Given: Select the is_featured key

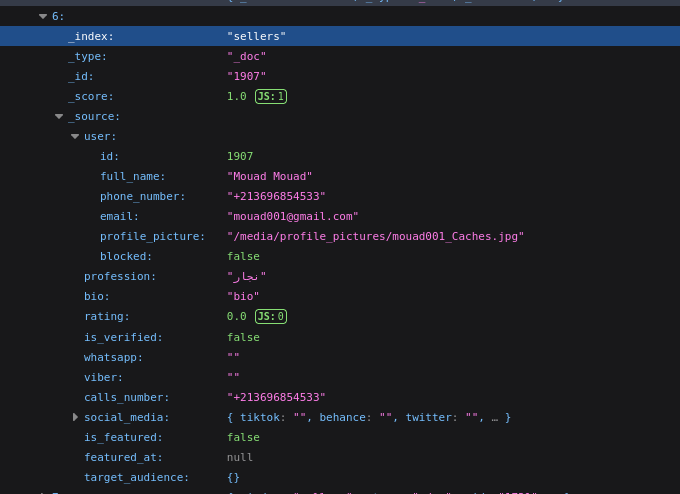Looking at the screenshot, I should pyautogui.click(x=123, y=437).
